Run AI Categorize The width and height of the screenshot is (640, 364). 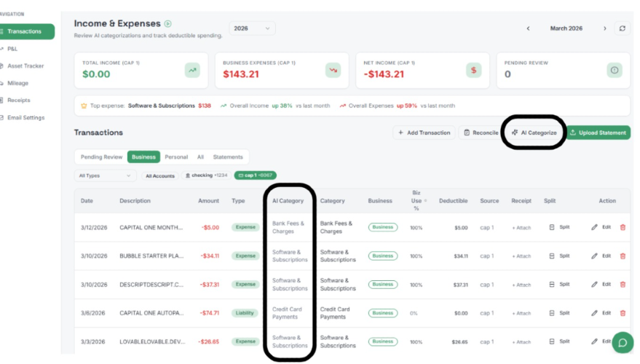tap(534, 132)
